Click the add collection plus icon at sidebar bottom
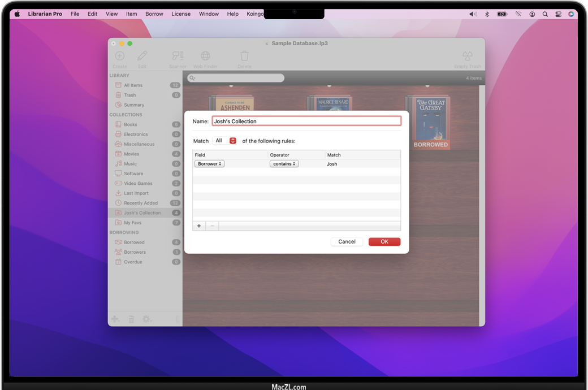588x390 pixels. tap(115, 319)
